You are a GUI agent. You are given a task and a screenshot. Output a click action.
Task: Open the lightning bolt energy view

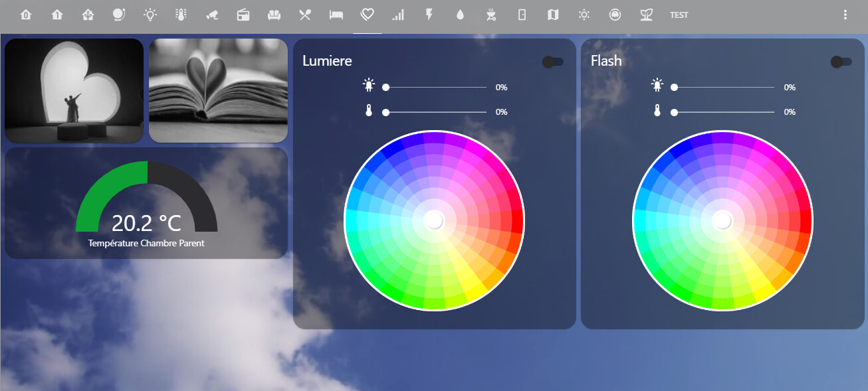point(429,15)
